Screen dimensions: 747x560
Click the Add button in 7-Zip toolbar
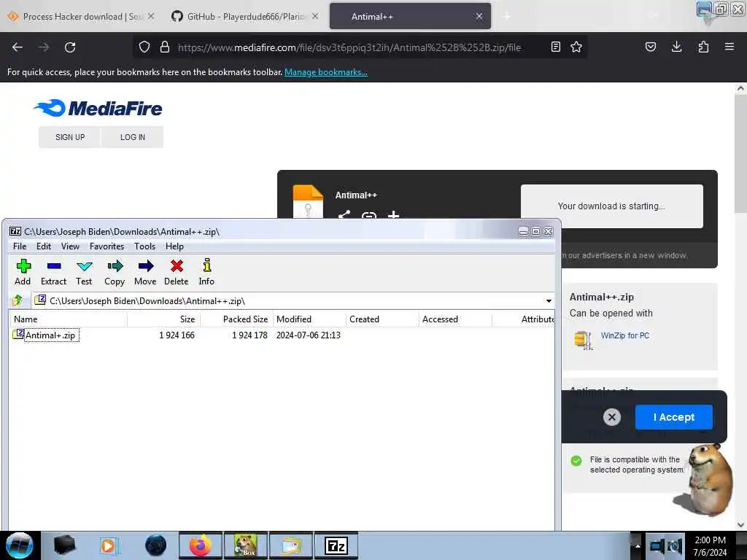tap(23, 272)
